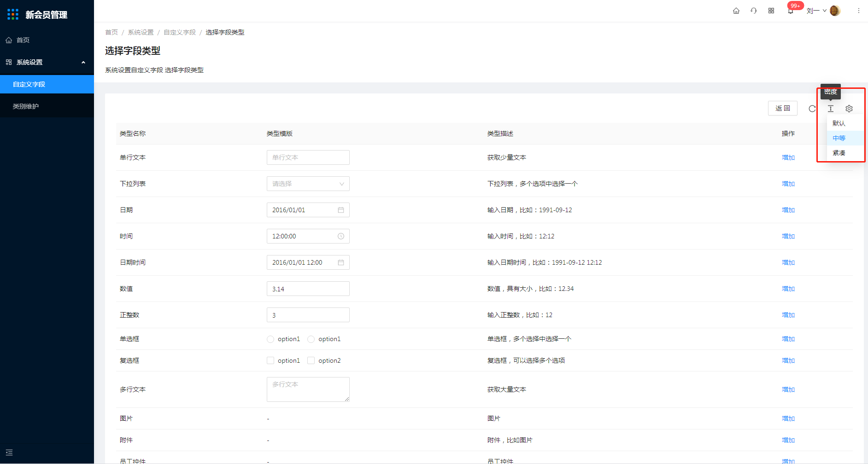The width and height of the screenshot is (868, 464).
Task: Click the calendar icon in 日期 field
Action: pos(341,210)
